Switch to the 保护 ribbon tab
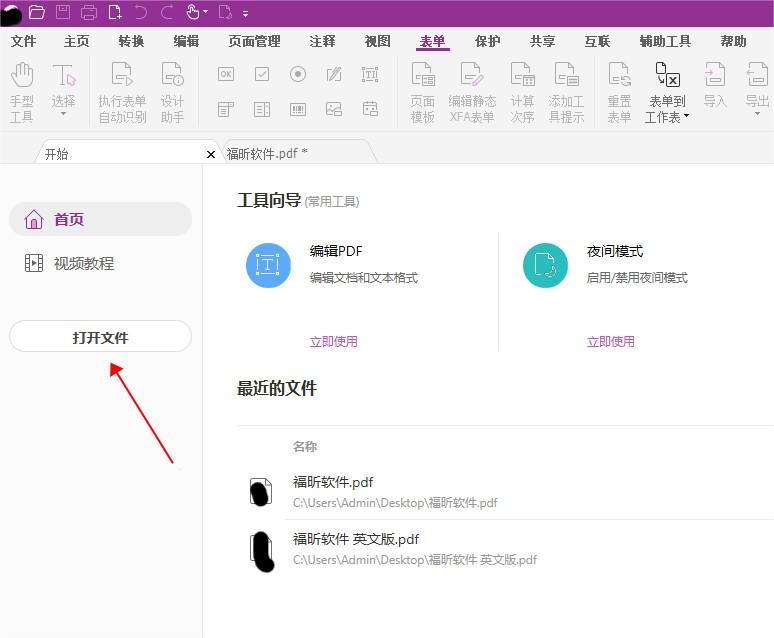774x638 pixels. tap(488, 41)
